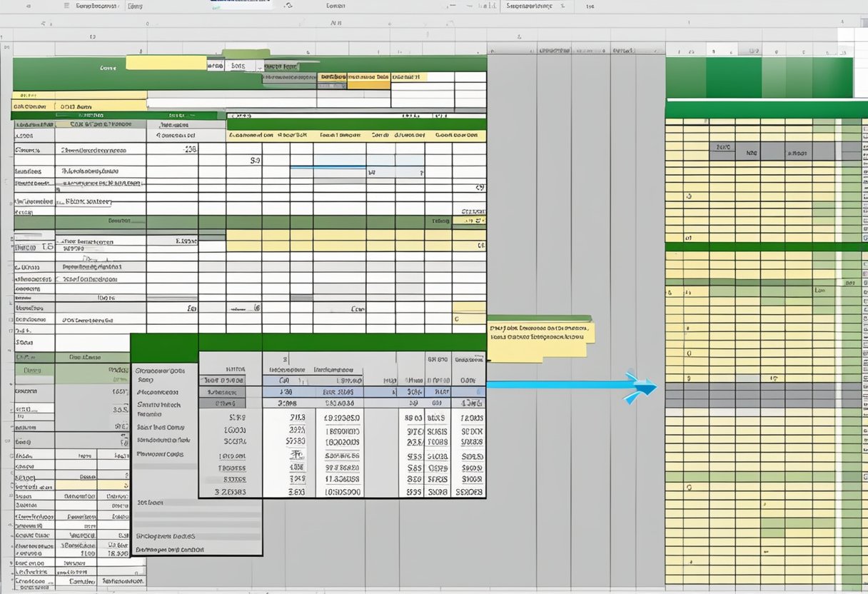Click the yellow input box in the green header
868x594 pixels.
point(166,64)
